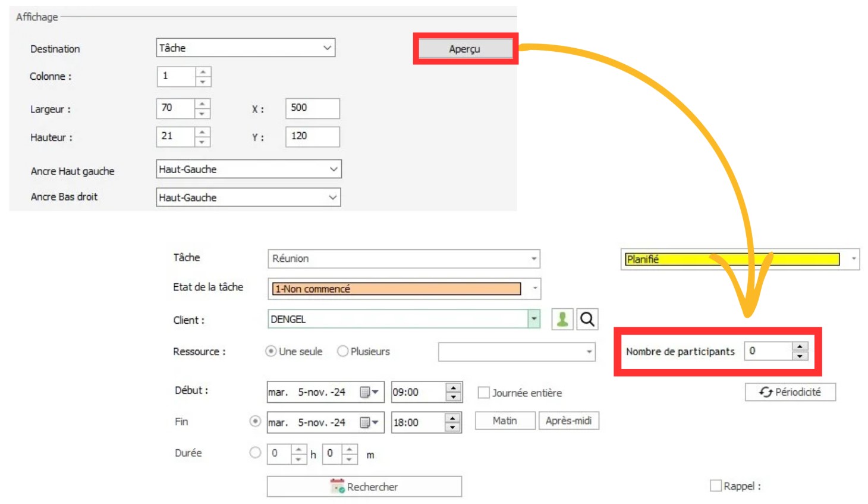Decrease the Largeur value with down arrow

[x=202, y=114]
